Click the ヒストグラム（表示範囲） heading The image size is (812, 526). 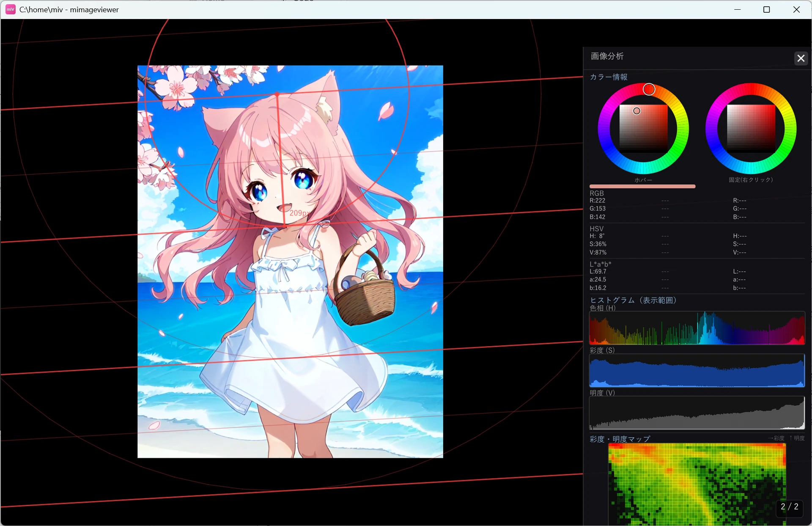(633, 300)
